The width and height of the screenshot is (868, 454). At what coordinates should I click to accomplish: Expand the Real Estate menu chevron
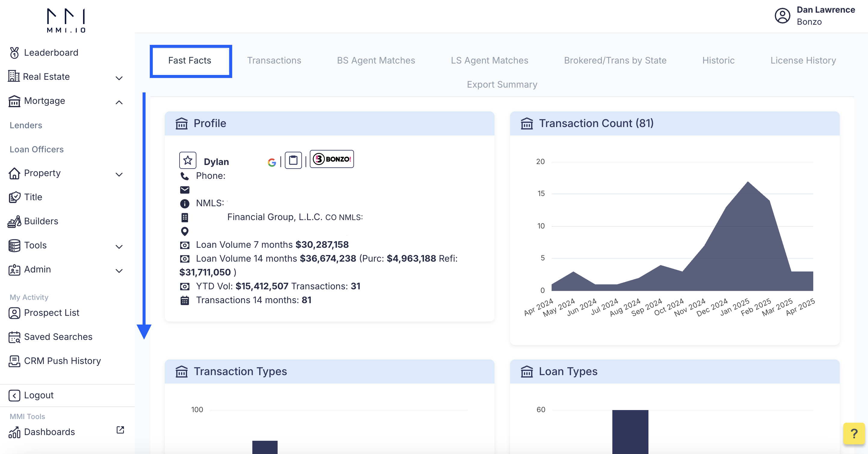click(119, 78)
